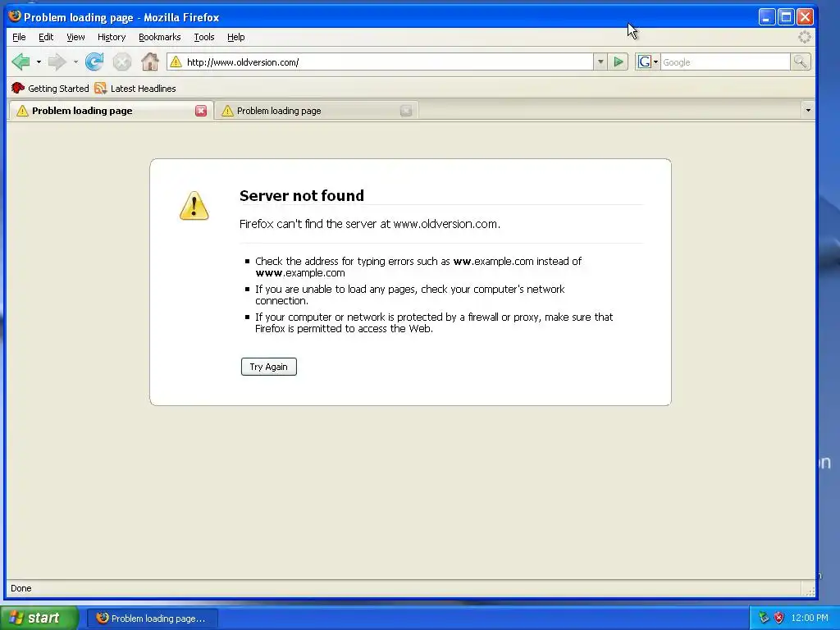Close the active tab with red X

201,111
